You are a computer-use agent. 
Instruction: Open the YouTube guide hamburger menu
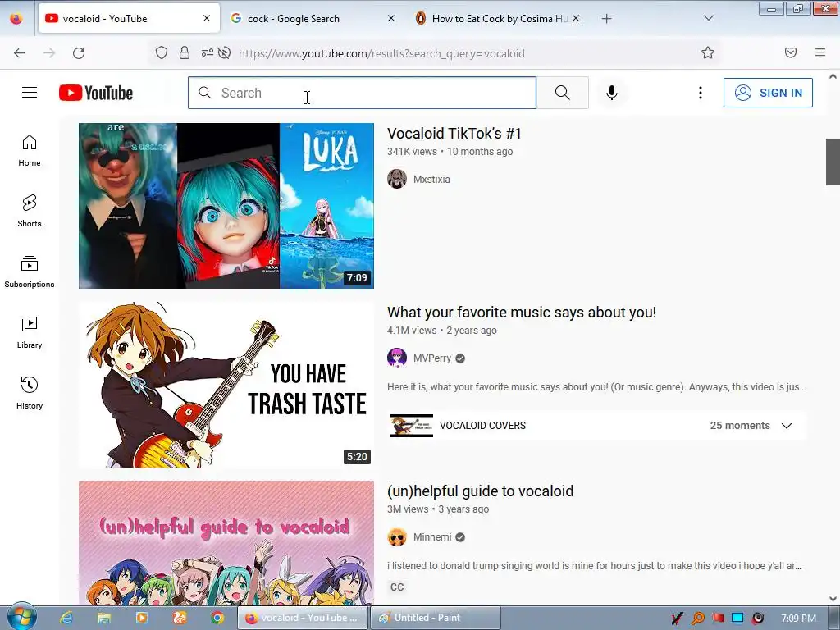click(30, 93)
